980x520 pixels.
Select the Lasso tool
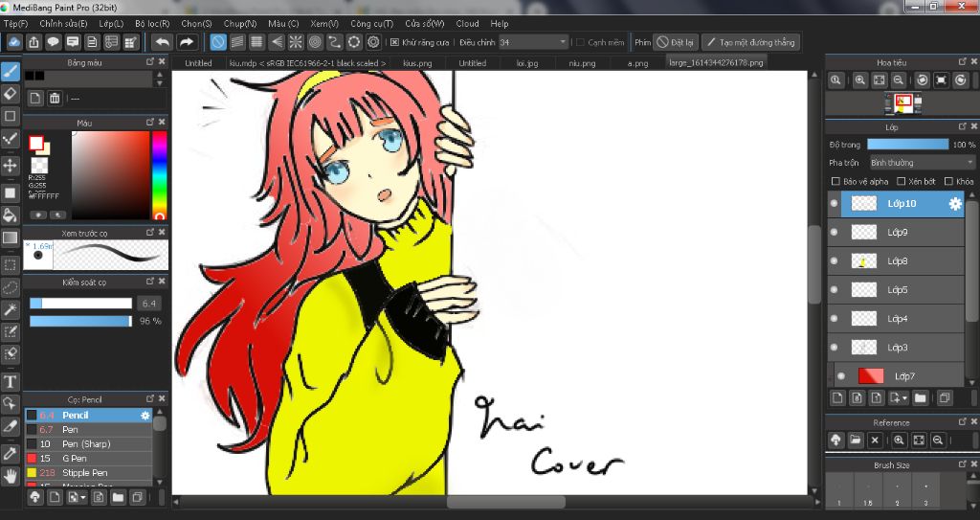pyautogui.click(x=10, y=287)
